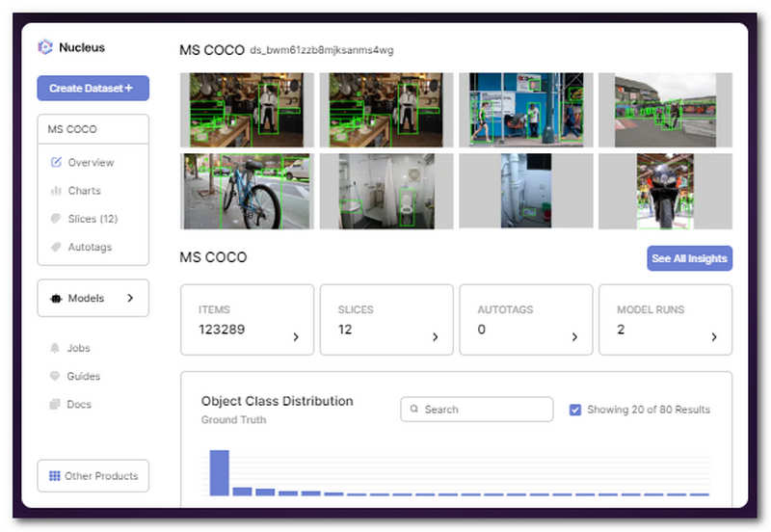Viewport: 771px width, 532px height.
Task: Click the See All Insights button
Action: pos(689,258)
